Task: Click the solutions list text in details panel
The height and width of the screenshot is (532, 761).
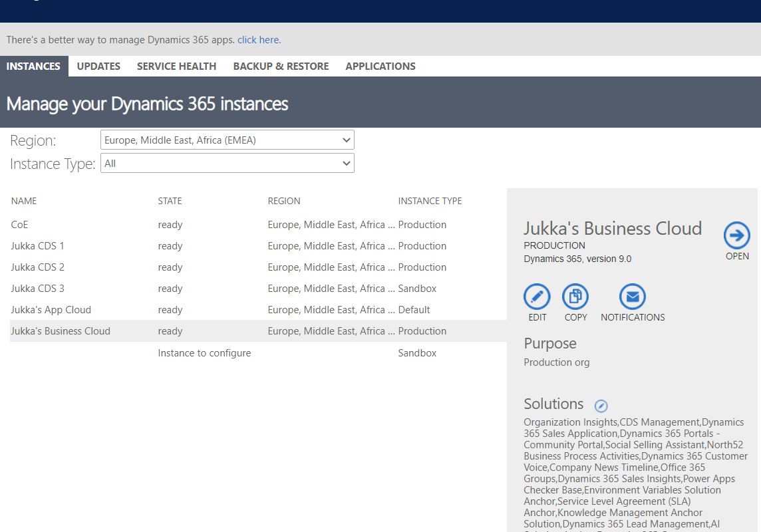Action: (636, 473)
